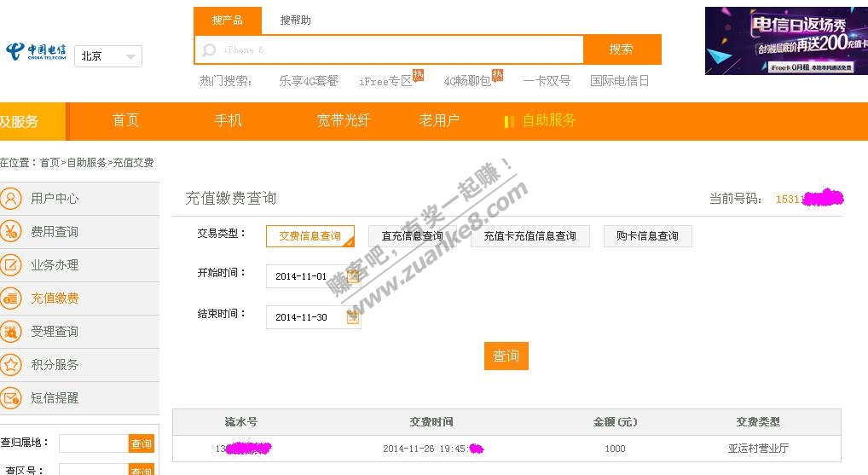The width and height of the screenshot is (868, 475).
Task: Click the orange 搜索 button
Action: click(622, 49)
